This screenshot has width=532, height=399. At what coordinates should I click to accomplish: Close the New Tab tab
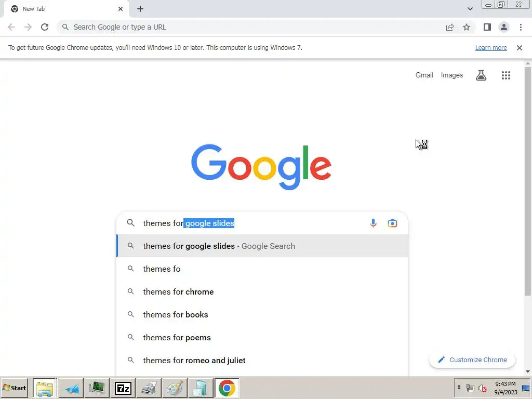121,9
